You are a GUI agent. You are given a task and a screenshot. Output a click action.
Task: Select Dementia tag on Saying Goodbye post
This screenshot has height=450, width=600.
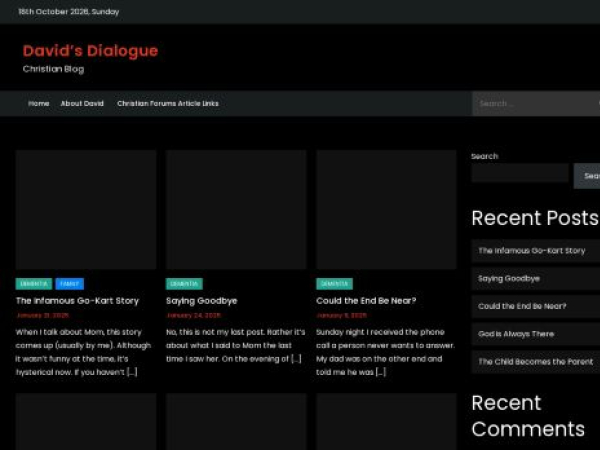(184, 284)
